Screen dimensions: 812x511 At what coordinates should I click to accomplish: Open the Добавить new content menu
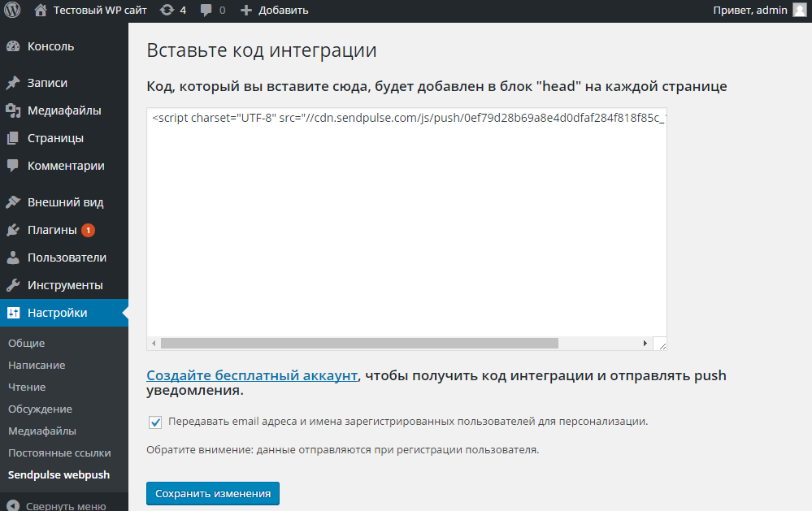click(x=274, y=11)
